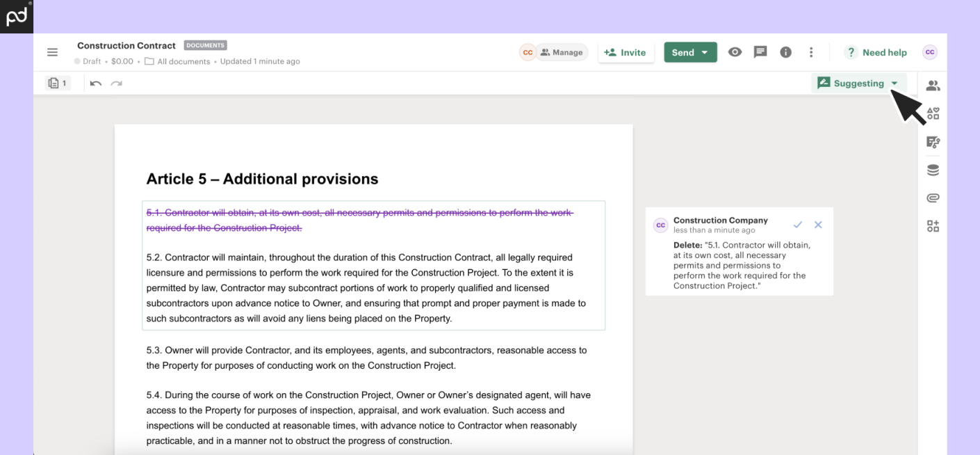Accept the deletion suggestion checkmark
Image resolution: width=980 pixels, height=455 pixels.
[x=797, y=225]
